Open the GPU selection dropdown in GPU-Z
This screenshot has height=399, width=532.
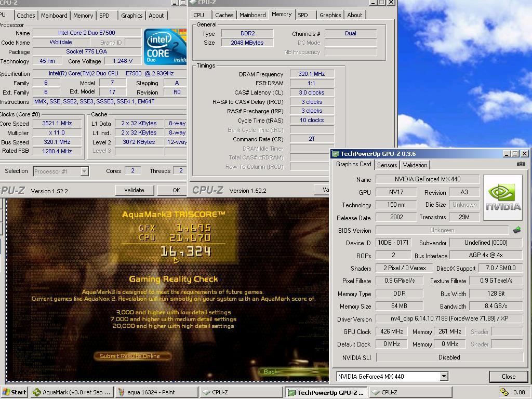click(x=444, y=376)
